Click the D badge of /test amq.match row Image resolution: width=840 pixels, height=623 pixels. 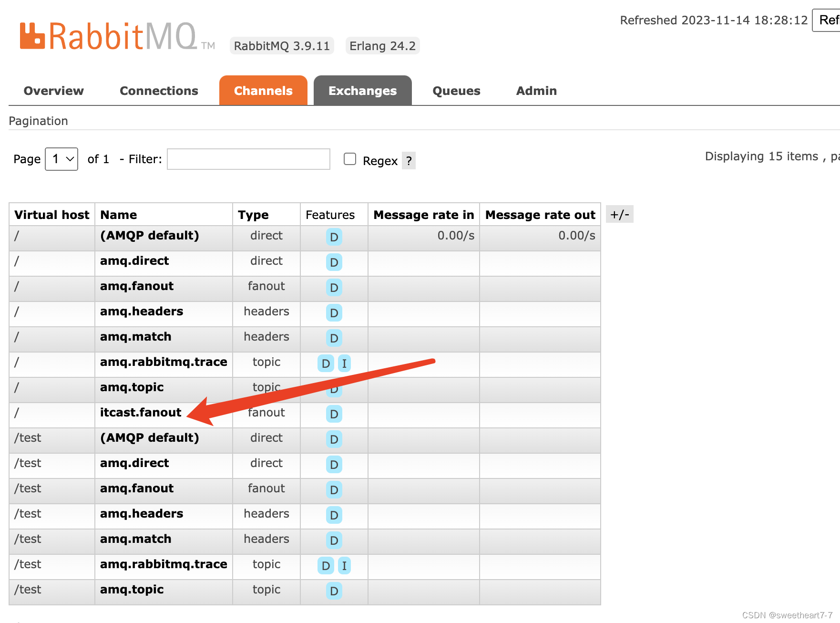pos(334,540)
